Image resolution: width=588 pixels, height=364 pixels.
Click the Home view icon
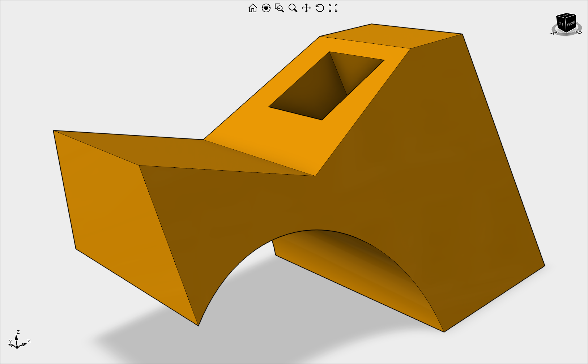pyautogui.click(x=253, y=8)
